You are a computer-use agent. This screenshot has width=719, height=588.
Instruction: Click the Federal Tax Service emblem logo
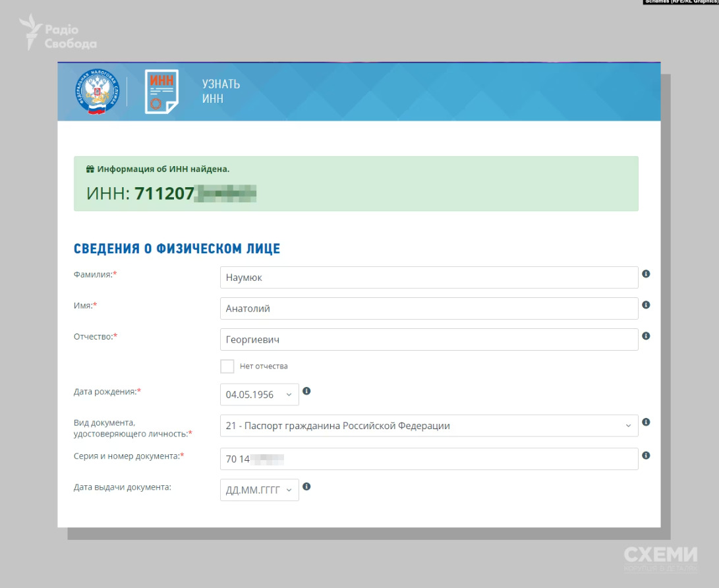coord(97,92)
